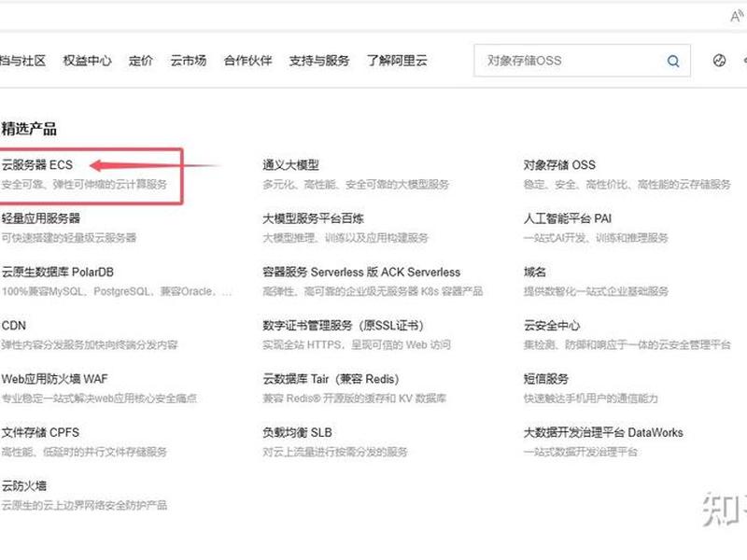Open 云安全中心 product link
This screenshot has width=747, height=560.
coord(552,325)
